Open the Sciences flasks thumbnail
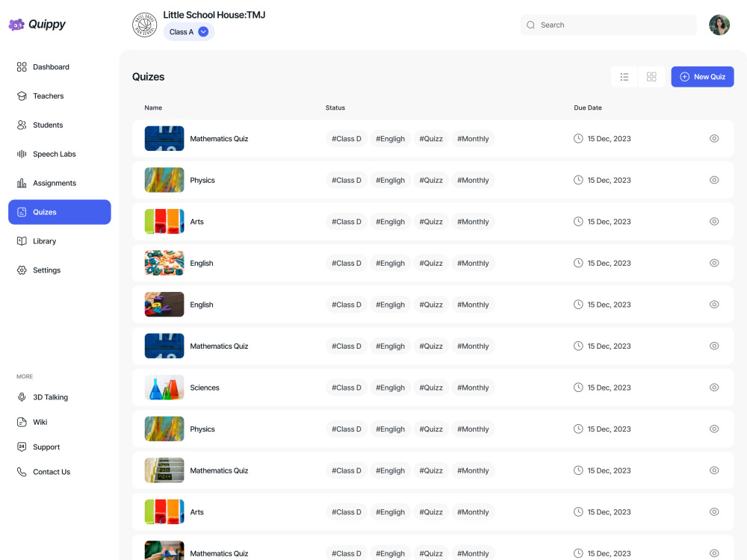 [x=164, y=388]
